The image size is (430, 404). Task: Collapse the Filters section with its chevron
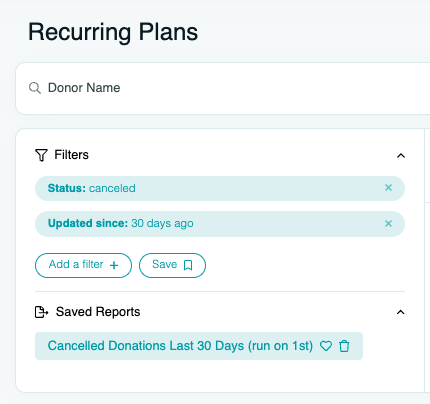pos(401,156)
